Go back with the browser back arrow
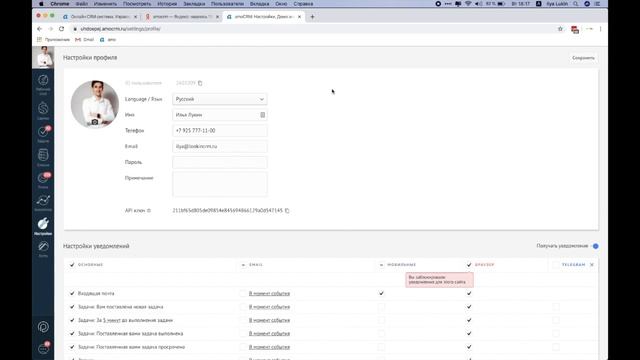640x360 pixels. pos(40,29)
